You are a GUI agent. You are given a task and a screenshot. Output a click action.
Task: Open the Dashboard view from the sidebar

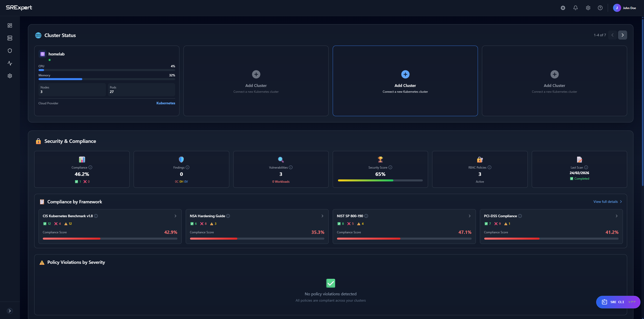[x=10, y=25]
